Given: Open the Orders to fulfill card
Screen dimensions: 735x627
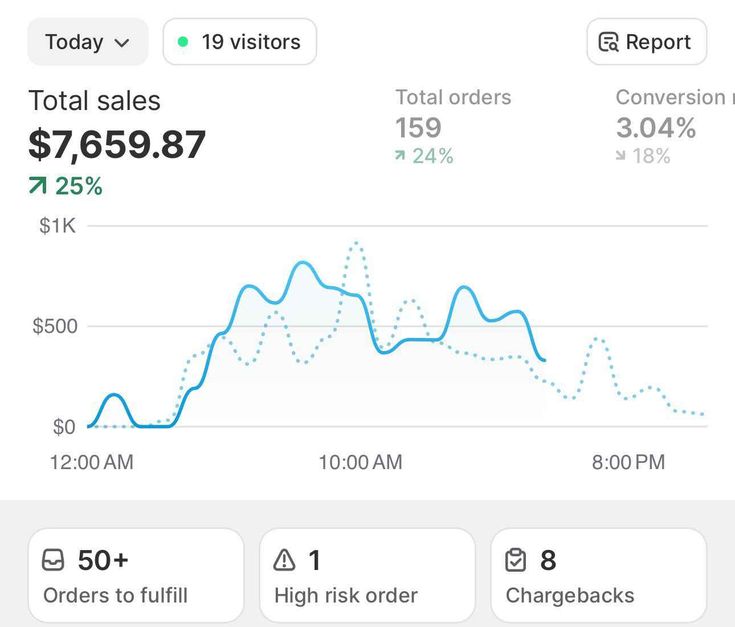Looking at the screenshot, I should [x=135, y=576].
